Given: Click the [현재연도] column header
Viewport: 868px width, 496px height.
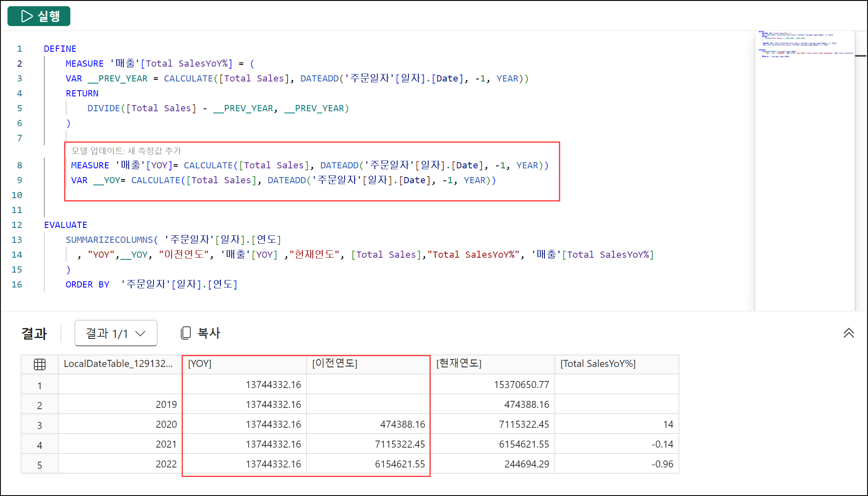Looking at the screenshot, I should tap(492, 364).
